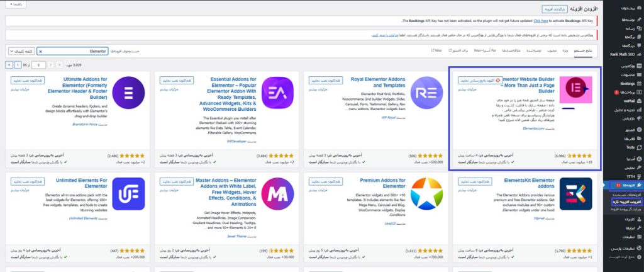644x272 pixels.
Task: Open YITH sidebar icon
Action: tap(640, 176)
